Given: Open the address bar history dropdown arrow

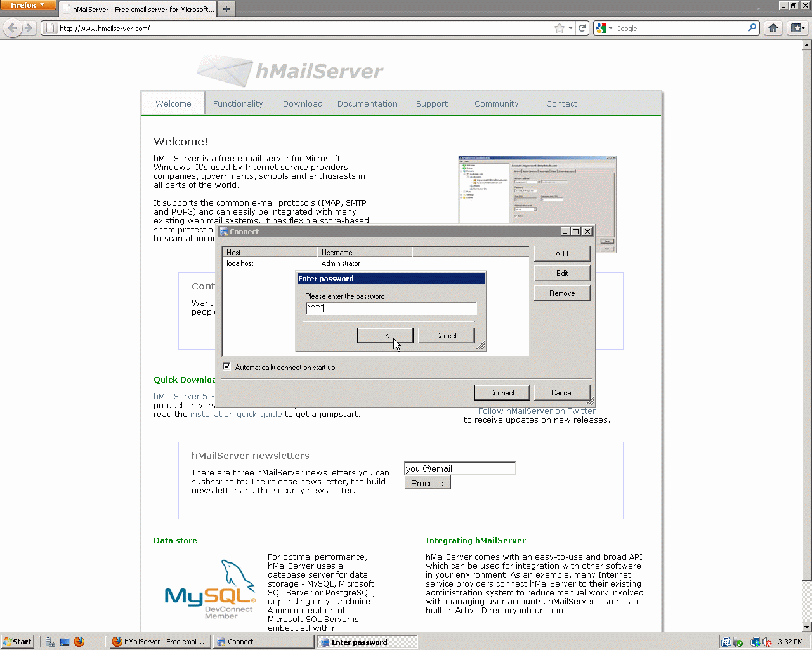Looking at the screenshot, I should click(570, 28).
